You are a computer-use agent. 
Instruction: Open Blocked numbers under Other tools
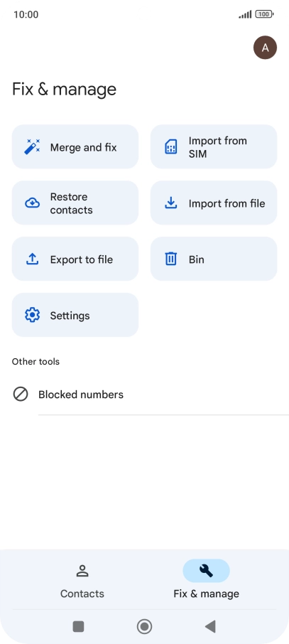tap(145, 395)
